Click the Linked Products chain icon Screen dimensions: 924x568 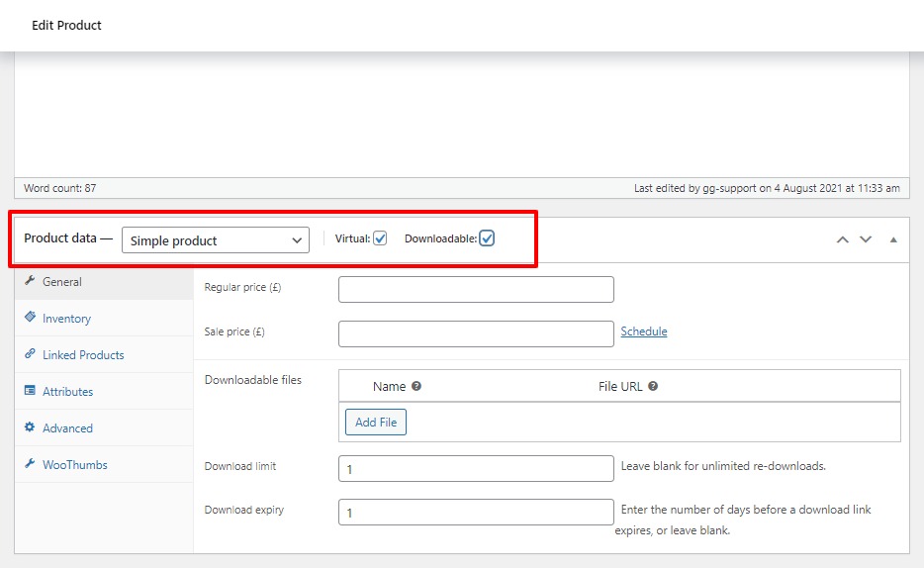pos(30,353)
